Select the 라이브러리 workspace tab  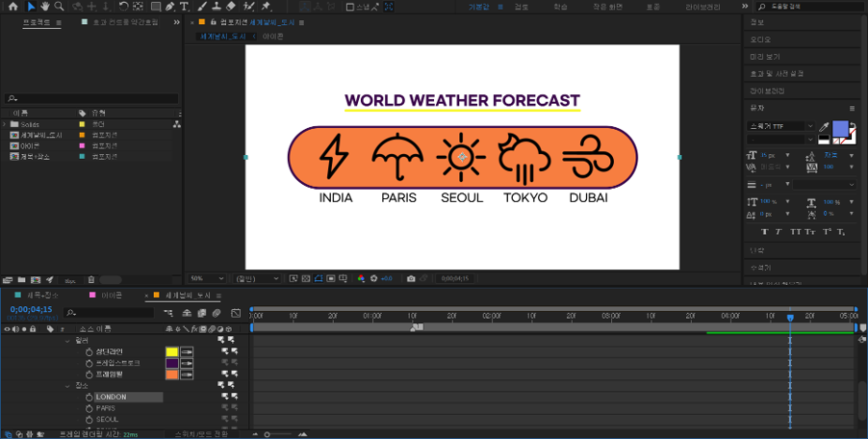click(703, 7)
